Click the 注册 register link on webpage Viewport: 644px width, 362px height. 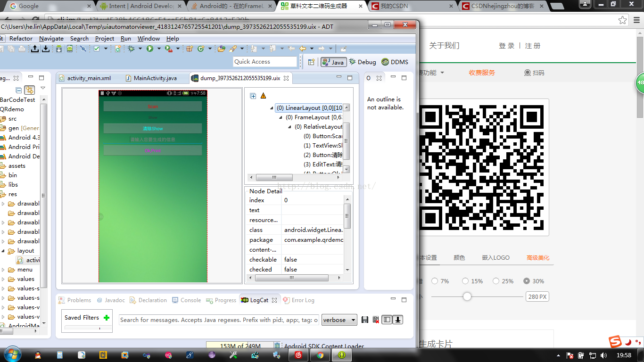(x=533, y=46)
